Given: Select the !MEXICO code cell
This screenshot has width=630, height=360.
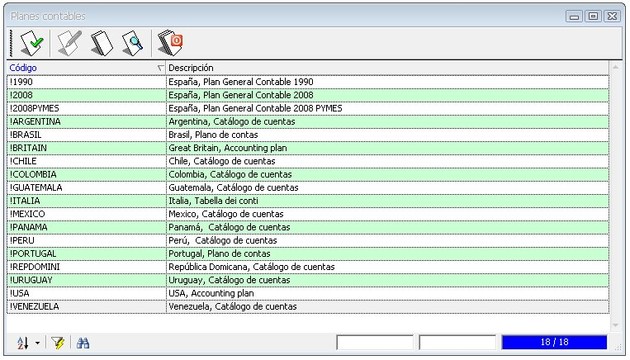Looking at the screenshot, I should [x=86, y=214].
